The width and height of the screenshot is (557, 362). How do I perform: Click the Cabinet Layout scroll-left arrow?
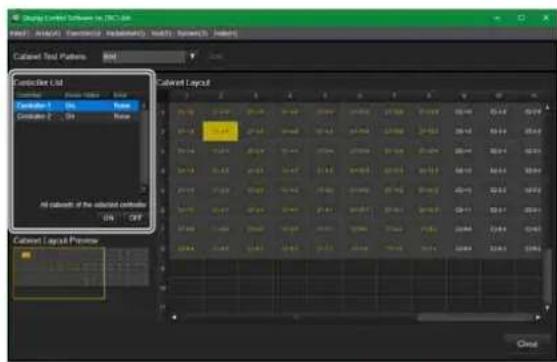pyautogui.click(x=174, y=317)
